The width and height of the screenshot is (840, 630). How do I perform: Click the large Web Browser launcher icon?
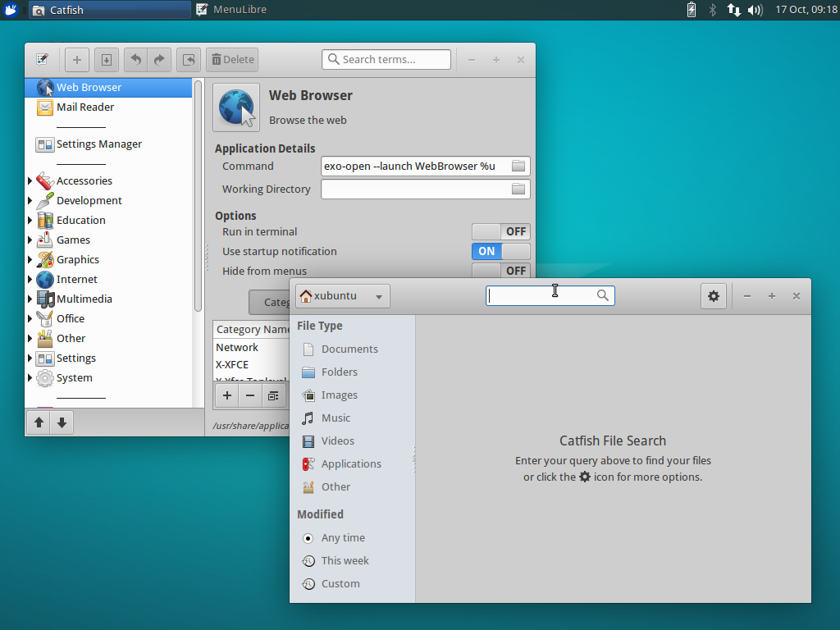pos(236,107)
